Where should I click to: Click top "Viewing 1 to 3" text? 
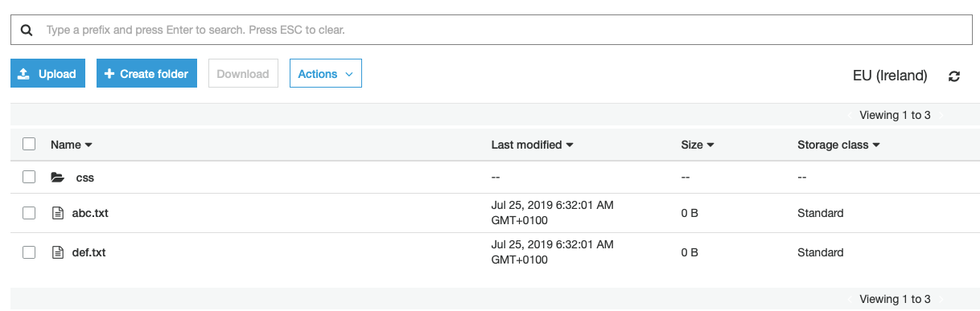point(895,116)
